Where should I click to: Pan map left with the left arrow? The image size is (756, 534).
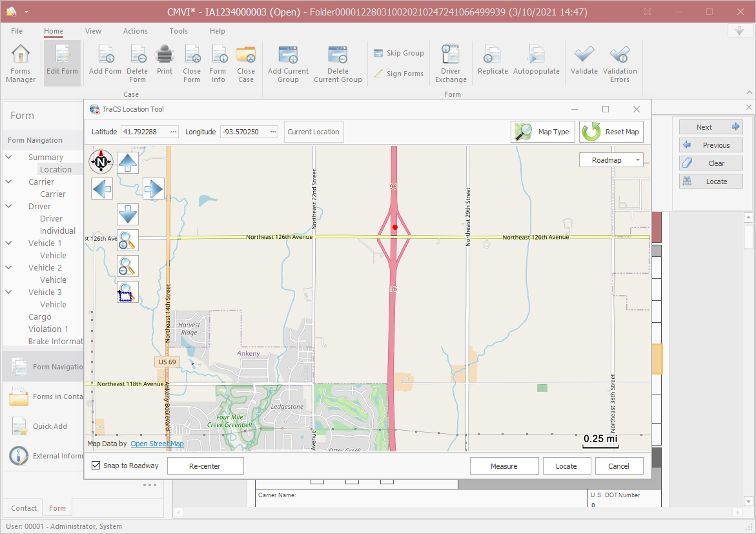coord(102,189)
